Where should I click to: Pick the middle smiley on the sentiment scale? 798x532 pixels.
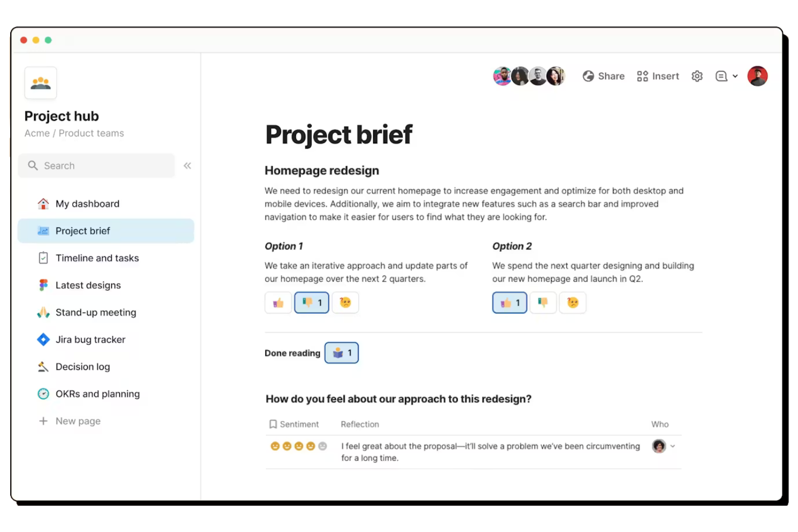(x=298, y=446)
